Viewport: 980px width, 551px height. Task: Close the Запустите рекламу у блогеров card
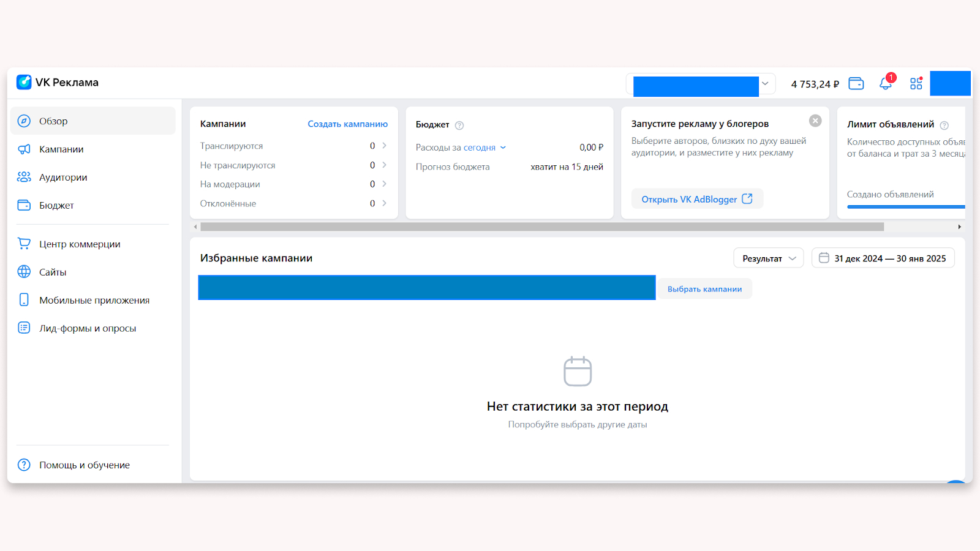(815, 121)
